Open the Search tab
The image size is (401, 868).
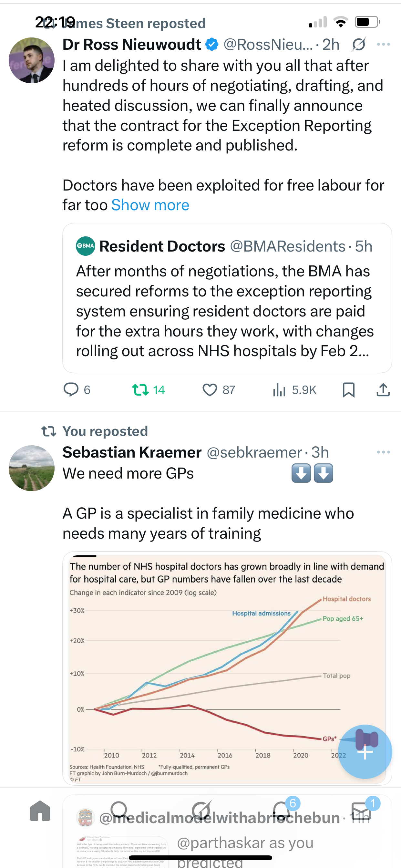pos(120,811)
